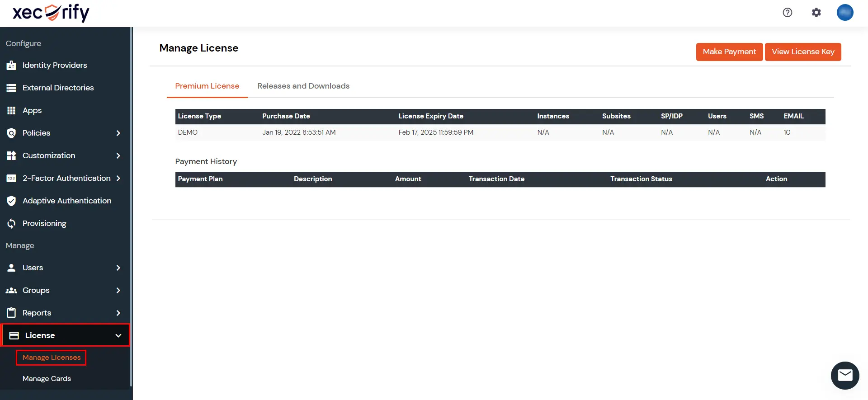Click the sidebar vertical scrollbar
The image size is (868, 400).
(x=131, y=207)
